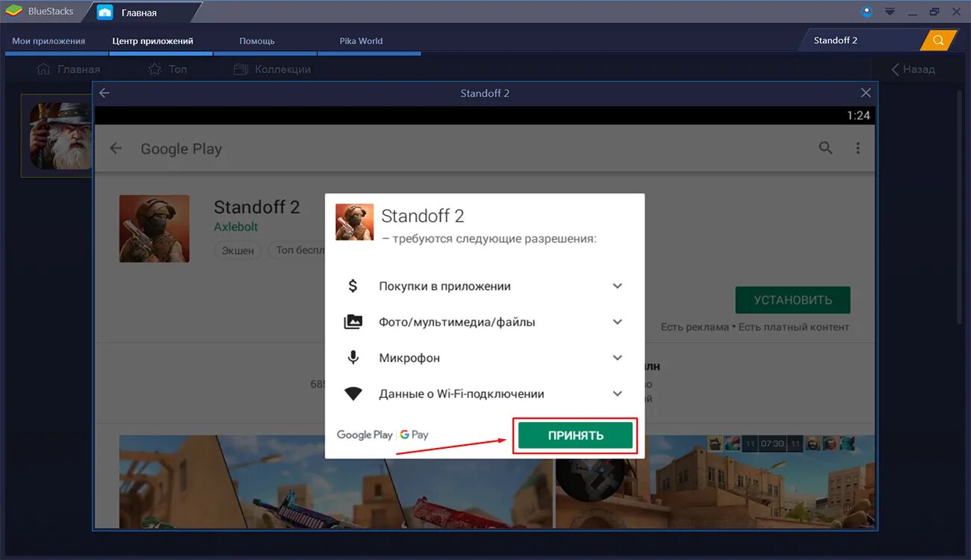This screenshot has width=971, height=560.
Task: Open the title bar dropdown menu arrow
Action: point(890,11)
